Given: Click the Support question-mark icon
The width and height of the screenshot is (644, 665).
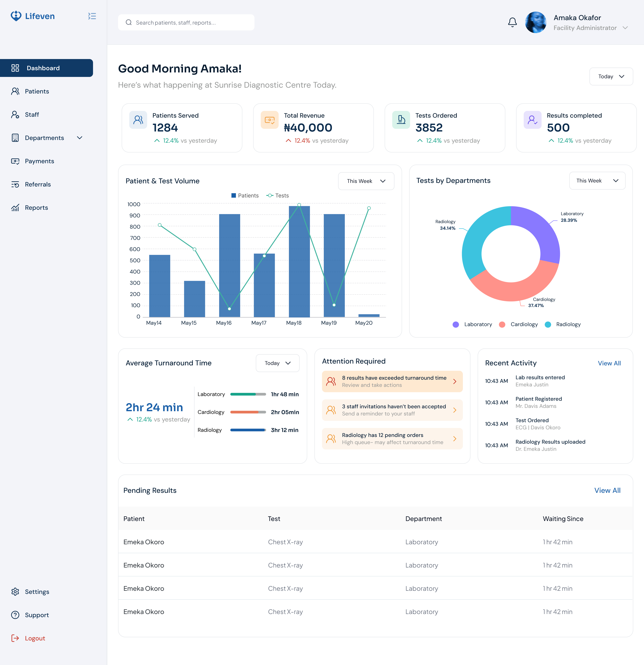Looking at the screenshot, I should [15, 615].
